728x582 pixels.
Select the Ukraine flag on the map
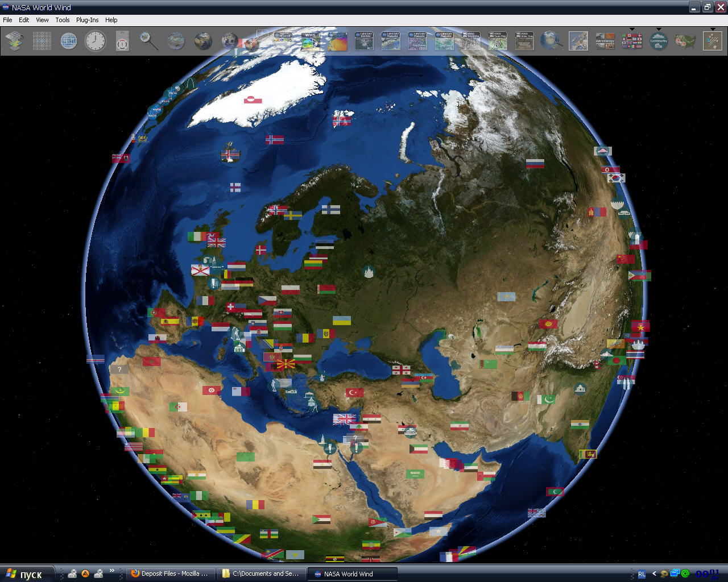click(342, 321)
